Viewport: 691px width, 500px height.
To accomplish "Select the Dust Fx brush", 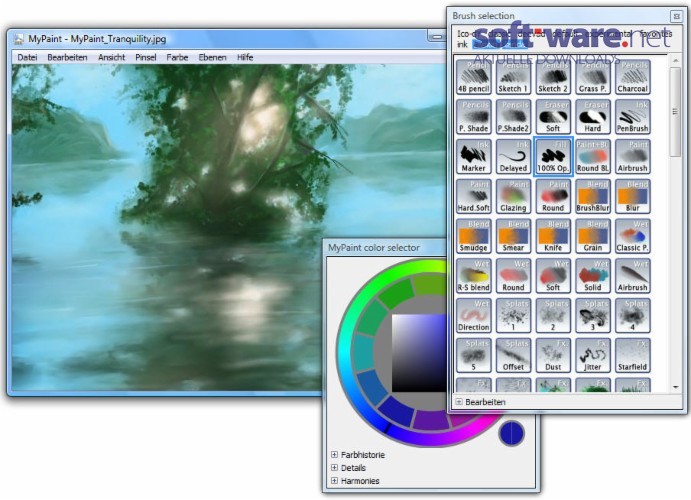I will tap(553, 355).
